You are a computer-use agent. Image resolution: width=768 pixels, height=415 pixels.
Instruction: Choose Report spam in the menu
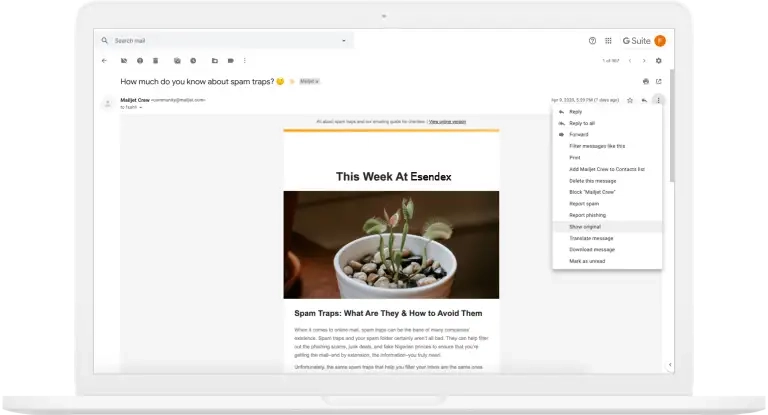coord(607,204)
